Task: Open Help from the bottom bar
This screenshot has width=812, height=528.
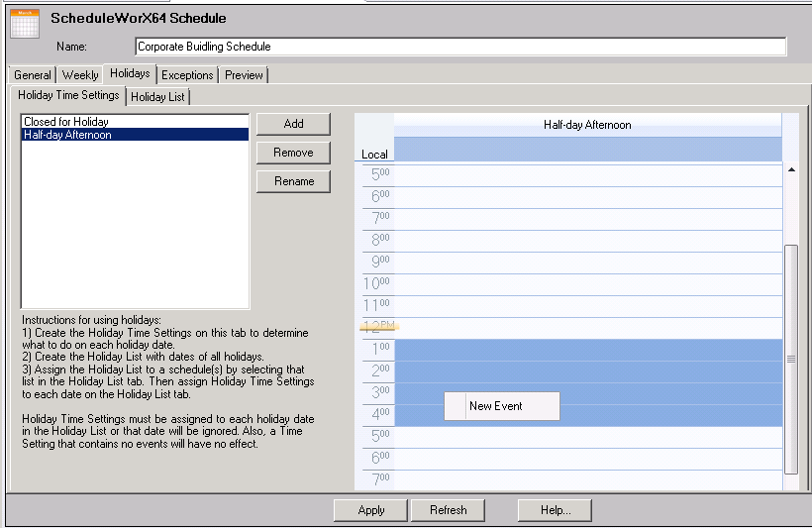Action: pos(555,510)
